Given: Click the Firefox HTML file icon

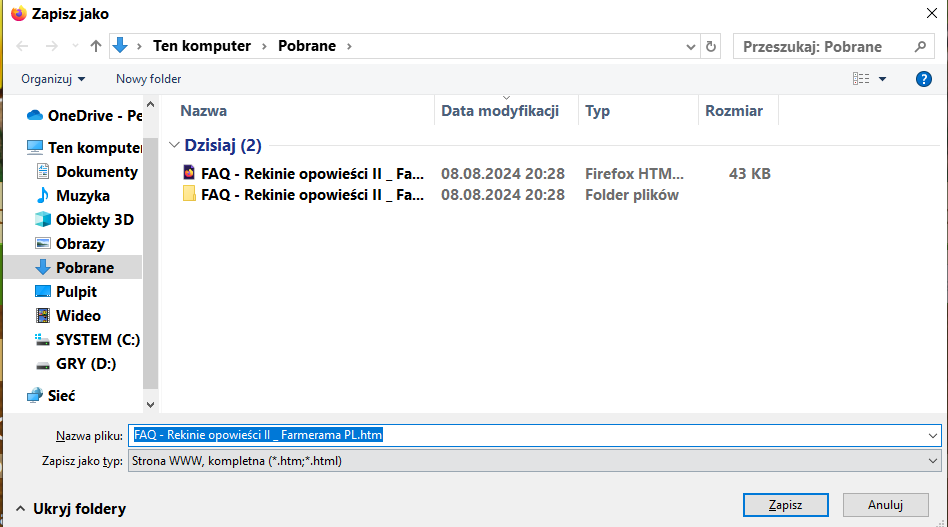Looking at the screenshot, I should (x=189, y=173).
